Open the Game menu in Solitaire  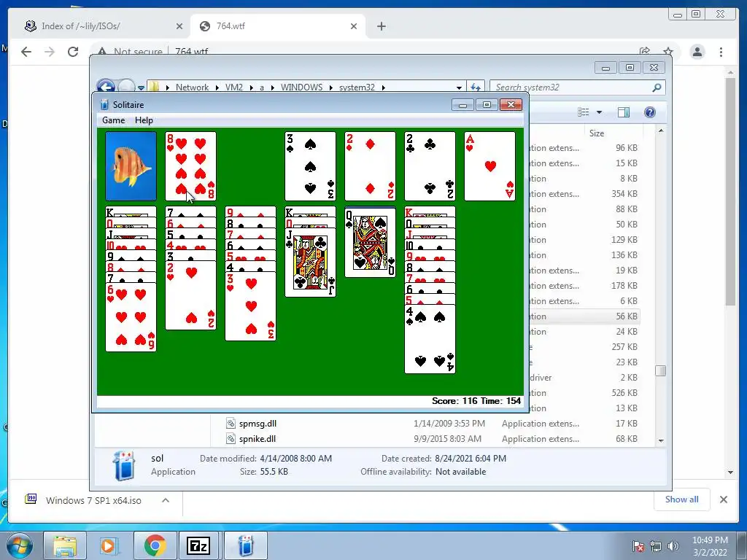[113, 120]
